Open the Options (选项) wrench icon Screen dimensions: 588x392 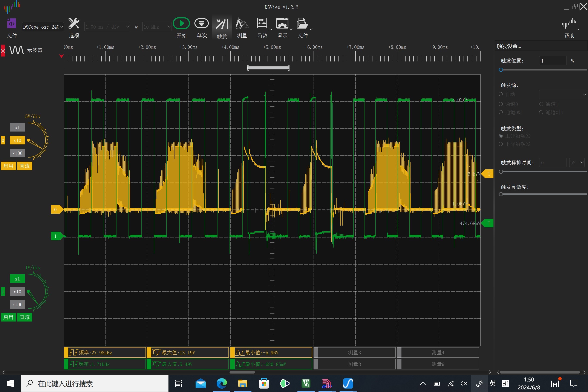pyautogui.click(x=74, y=23)
